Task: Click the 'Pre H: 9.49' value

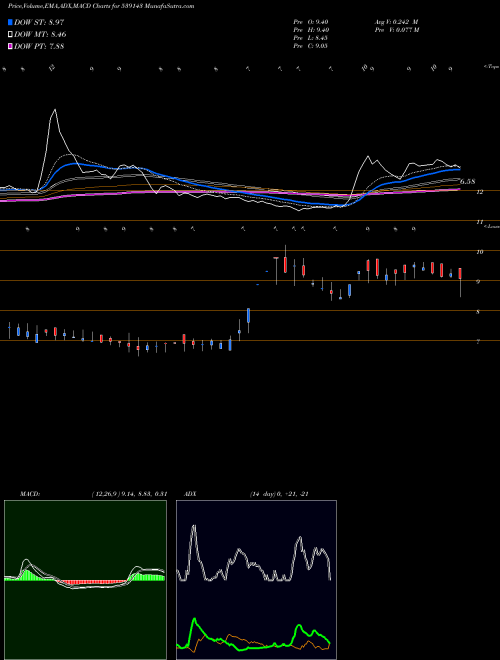Action: 311,30
